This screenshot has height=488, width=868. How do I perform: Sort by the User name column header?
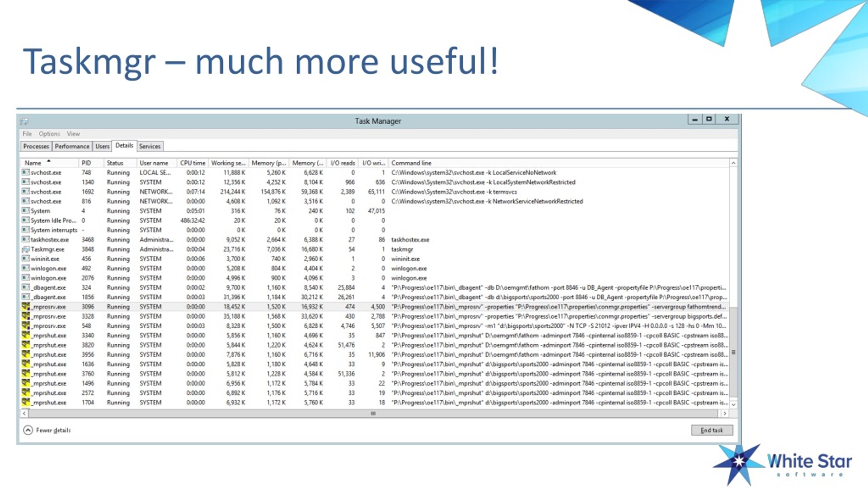pyautogui.click(x=157, y=163)
